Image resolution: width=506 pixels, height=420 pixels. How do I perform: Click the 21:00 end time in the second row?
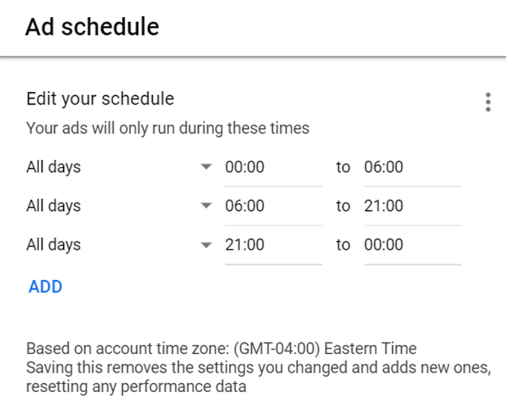click(x=384, y=206)
